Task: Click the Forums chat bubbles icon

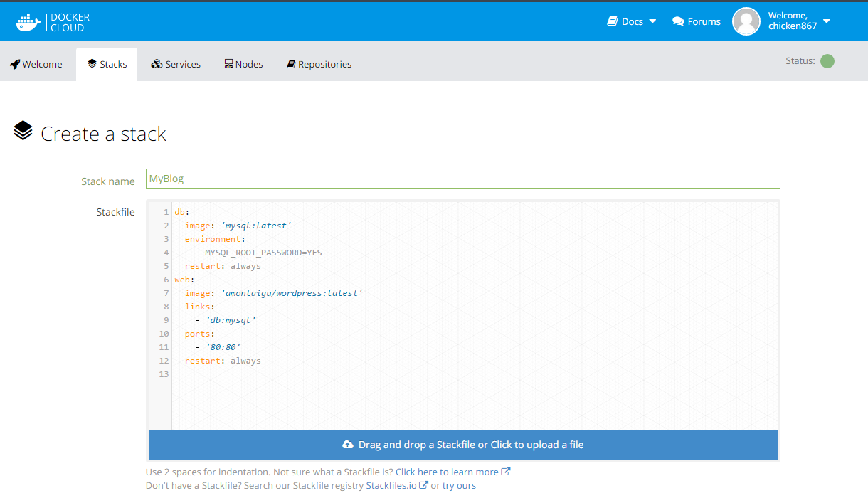Action: 678,21
